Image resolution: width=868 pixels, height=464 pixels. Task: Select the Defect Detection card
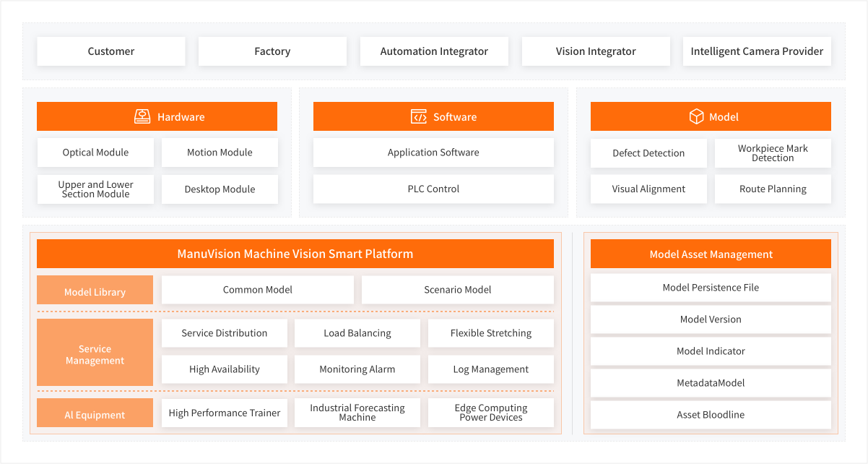[x=648, y=153]
